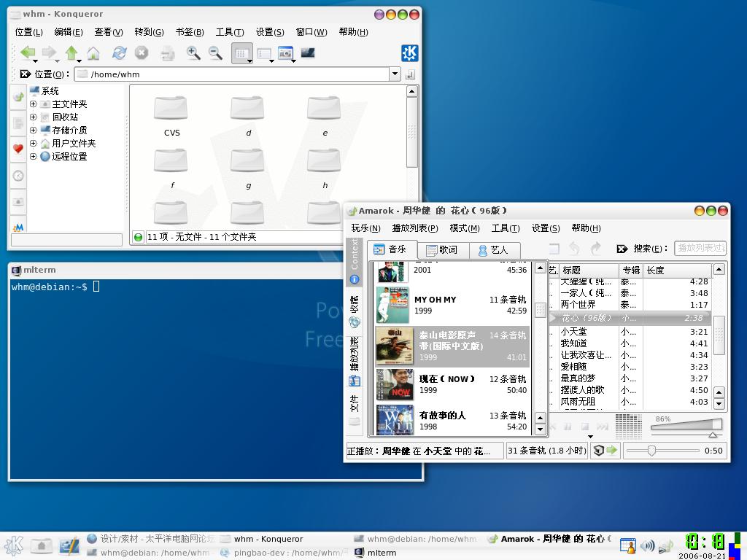Image resolution: width=747 pixels, height=560 pixels.
Task: Open the history clock panel in Konqueror sidebar
Action: (18, 176)
